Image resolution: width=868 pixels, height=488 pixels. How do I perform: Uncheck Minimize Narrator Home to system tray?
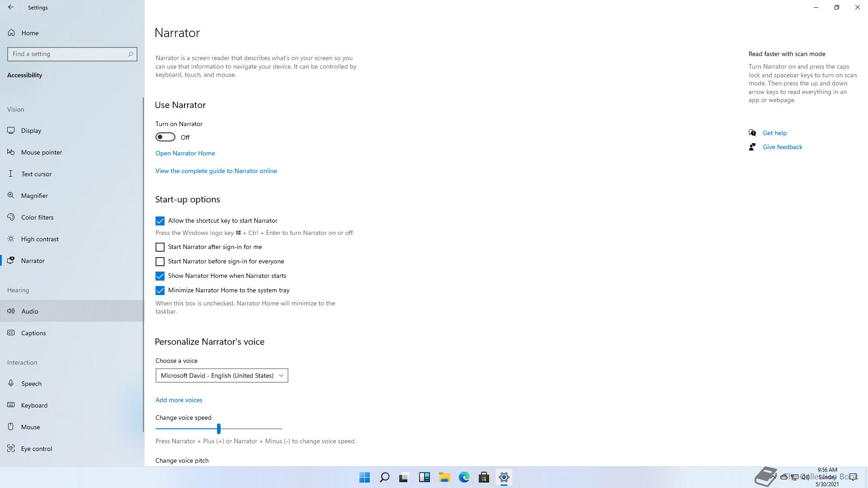click(x=160, y=291)
